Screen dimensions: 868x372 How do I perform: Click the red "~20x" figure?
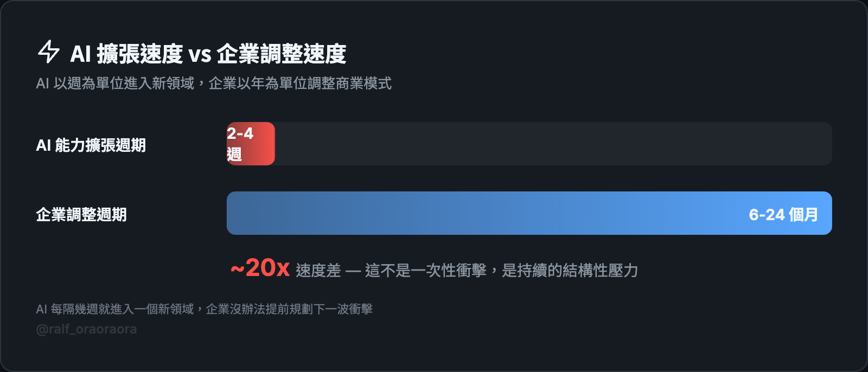point(260,268)
